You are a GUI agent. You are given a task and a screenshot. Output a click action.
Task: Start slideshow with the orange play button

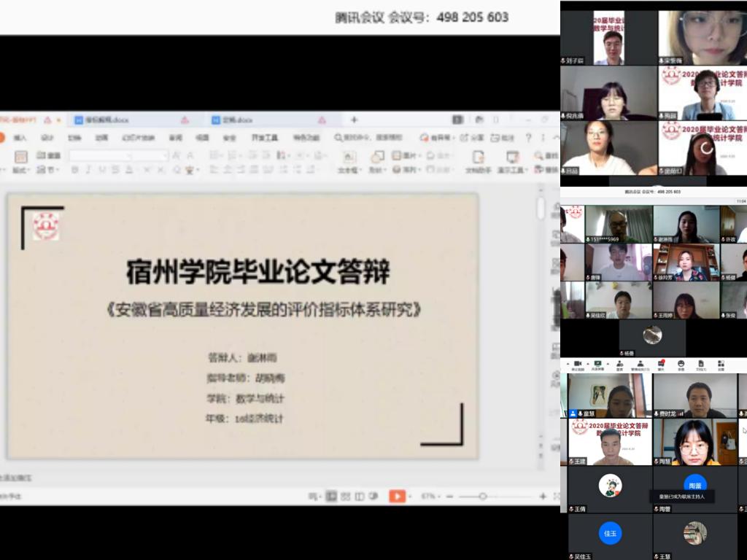[x=396, y=497]
